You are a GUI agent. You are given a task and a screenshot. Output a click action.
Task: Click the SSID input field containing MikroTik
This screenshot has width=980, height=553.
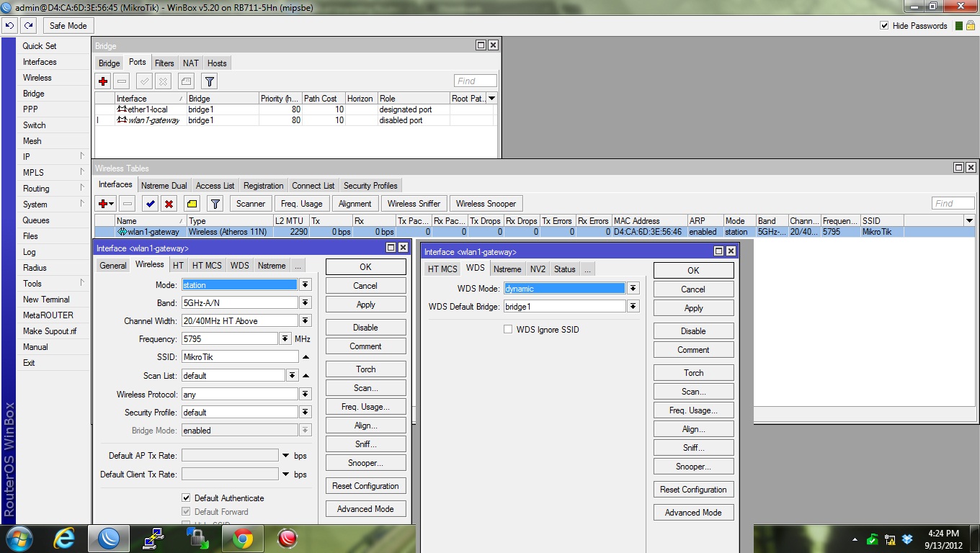pyautogui.click(x=239, y=357)
